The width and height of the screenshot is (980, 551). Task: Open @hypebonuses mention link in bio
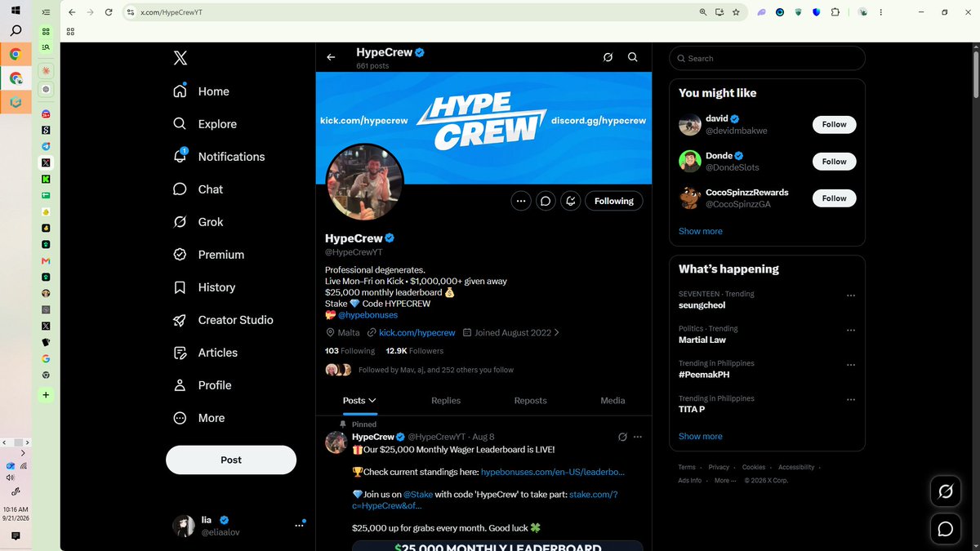click(x=367, y=315)
